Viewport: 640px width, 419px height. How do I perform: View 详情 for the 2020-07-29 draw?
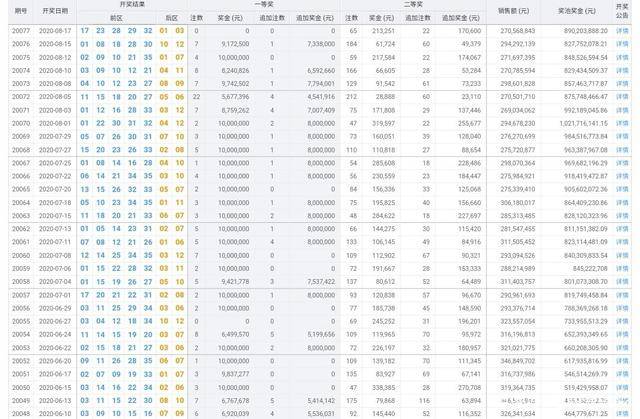point(622,137)
